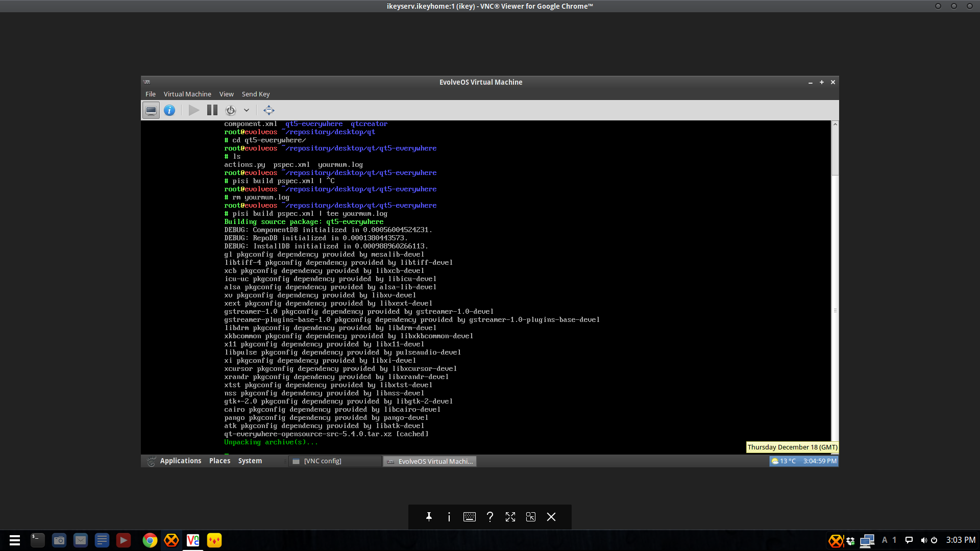The height and width of the screenshot is (551, 980).
Task: Open the power tray icon
Action: pyautogui.click(x=934, y=540)
